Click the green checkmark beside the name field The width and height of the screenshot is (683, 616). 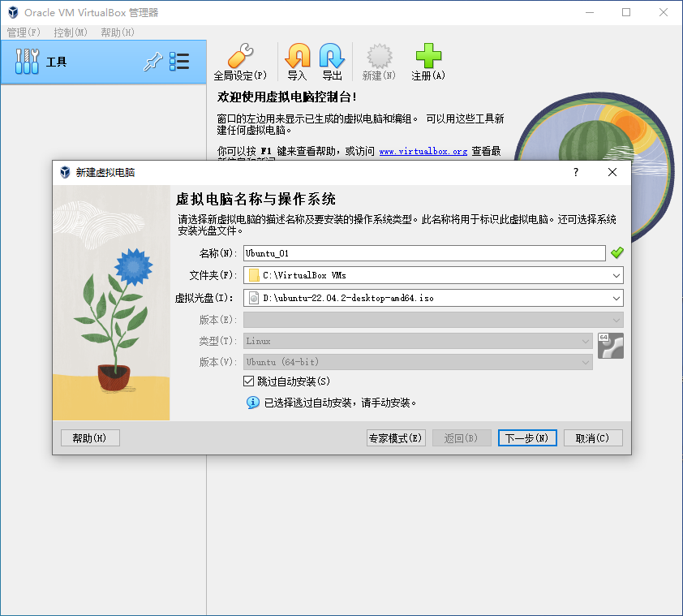pyautogui.click(x=616, y=253)
